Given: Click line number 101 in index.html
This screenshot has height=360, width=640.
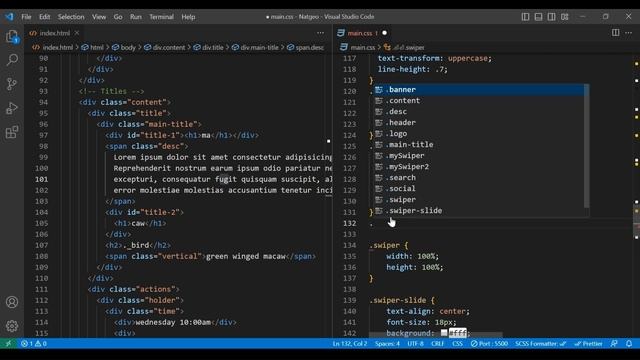Looking at the screenshot, I should 41,179.
